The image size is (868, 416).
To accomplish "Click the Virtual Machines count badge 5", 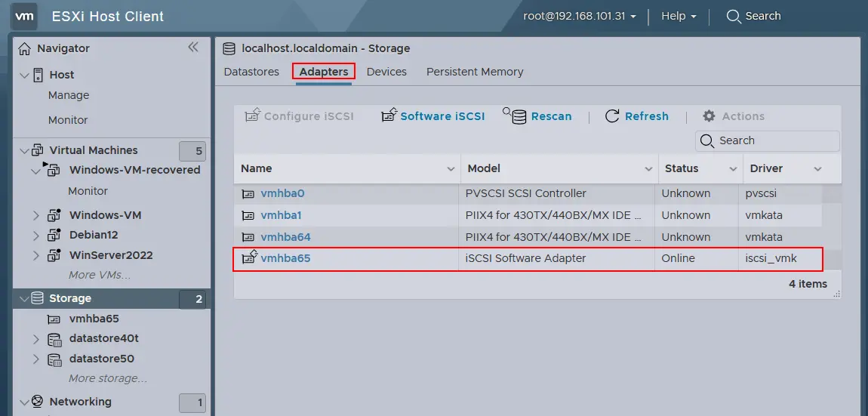I will tap(192, 151).
